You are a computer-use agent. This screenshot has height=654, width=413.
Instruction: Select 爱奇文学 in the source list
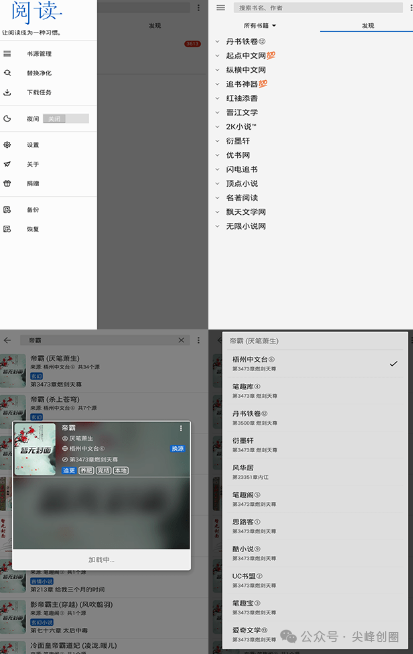tap(315, 635)
